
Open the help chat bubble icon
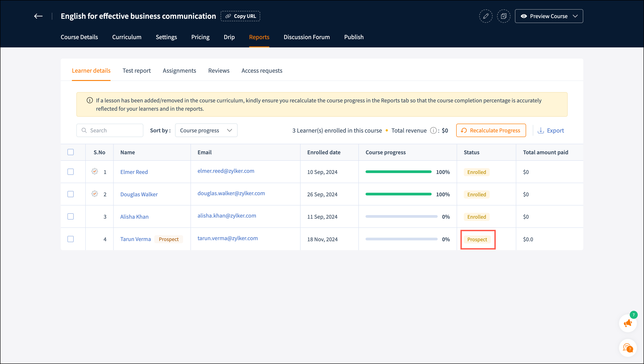628,348
